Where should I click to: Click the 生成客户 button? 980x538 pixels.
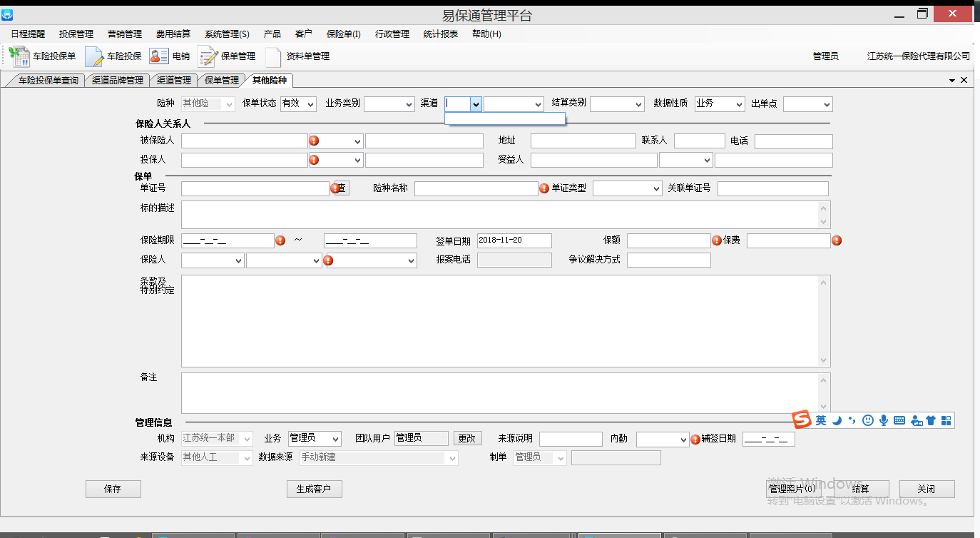pos(314,489)
